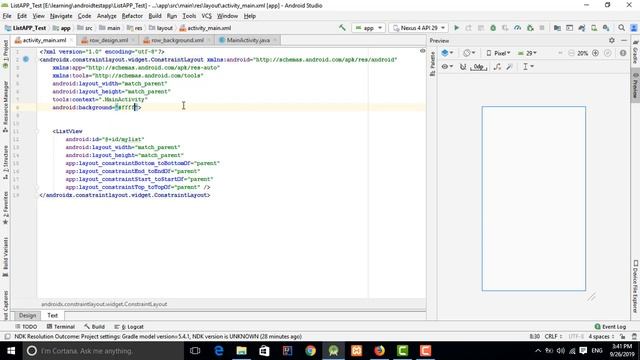Open Nexus 4 API 29 device dropdown
640x360 pixels.
tap(419, 28)
